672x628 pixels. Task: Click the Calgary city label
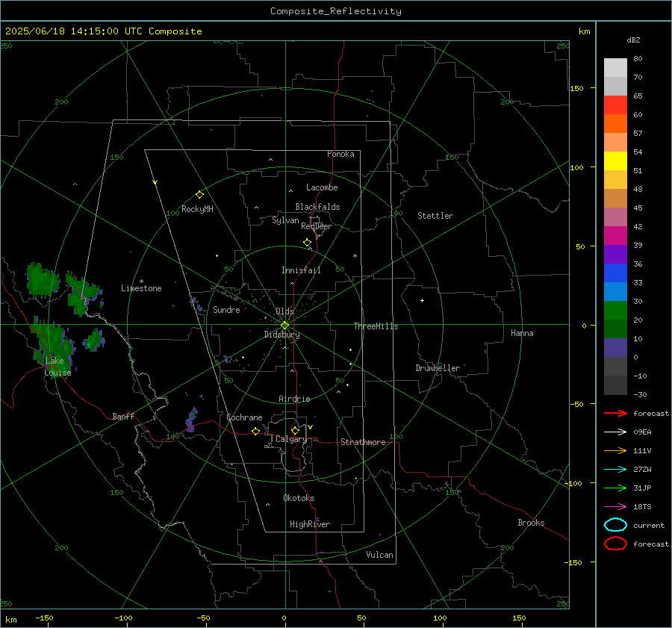pyautogui.click(x=291, y=439)
